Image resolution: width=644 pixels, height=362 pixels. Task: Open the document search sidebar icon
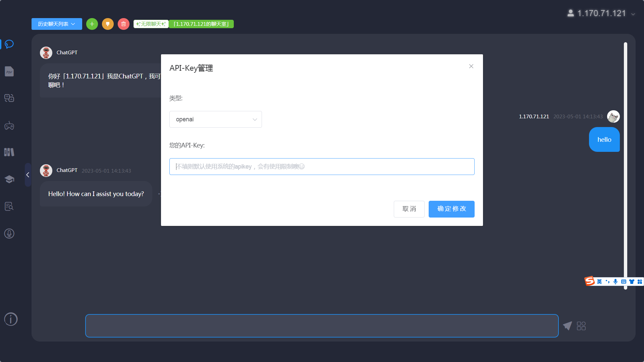(9, 206)
